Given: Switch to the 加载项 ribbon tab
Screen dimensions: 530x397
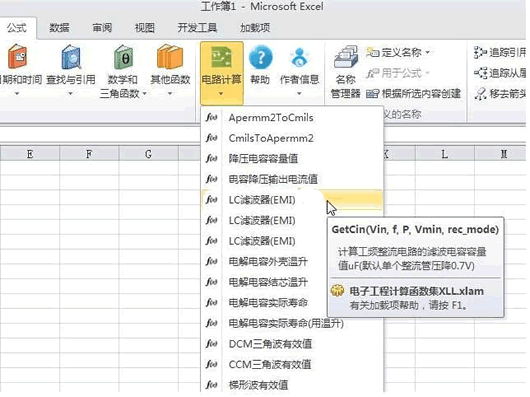Looking at the screenshot, I should pos(255,28).
